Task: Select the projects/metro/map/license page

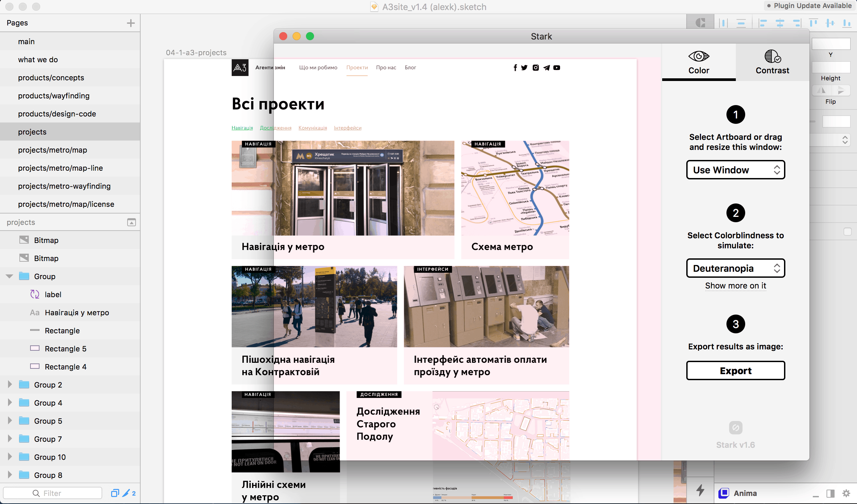Action: (x=70, y=204)
